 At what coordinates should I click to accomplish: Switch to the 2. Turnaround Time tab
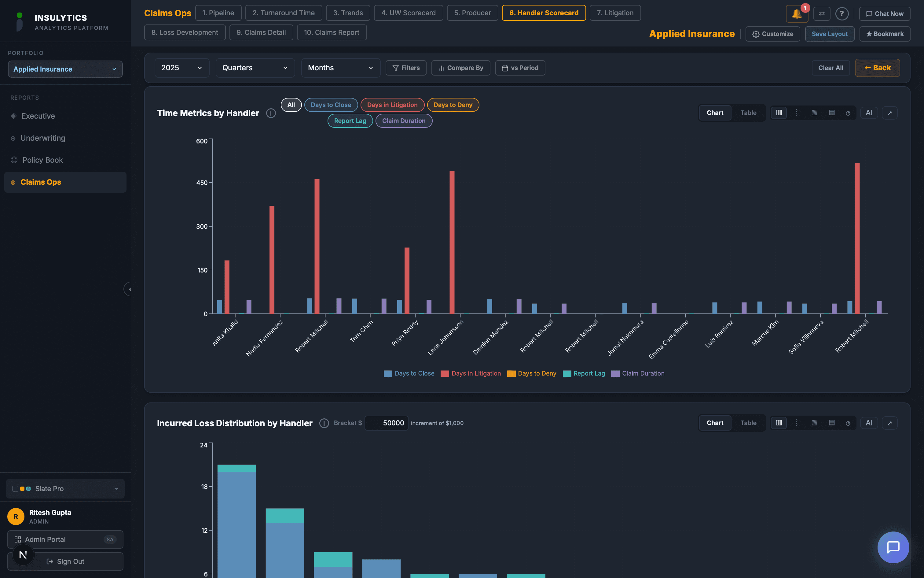point(283,13)
